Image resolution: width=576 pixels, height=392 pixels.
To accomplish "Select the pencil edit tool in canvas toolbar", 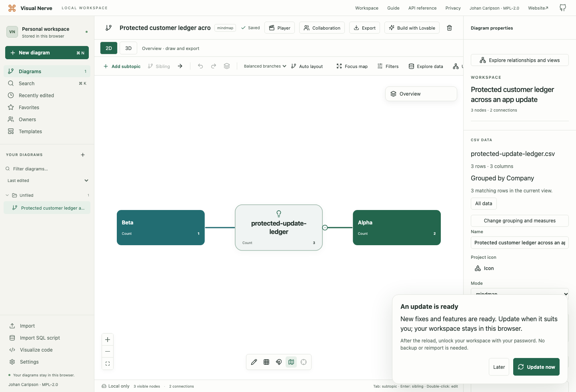I will (254, 362).
